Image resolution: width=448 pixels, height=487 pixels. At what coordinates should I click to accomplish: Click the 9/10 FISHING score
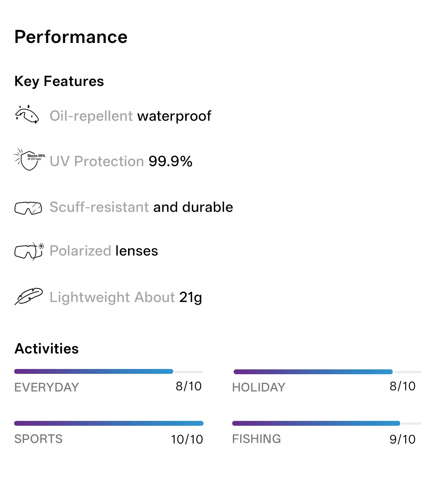tap(402, 439)
